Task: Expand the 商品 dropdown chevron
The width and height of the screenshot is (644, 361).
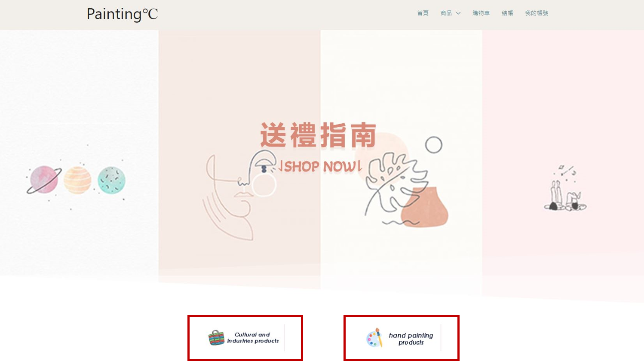Action: [x=458, y=13]
